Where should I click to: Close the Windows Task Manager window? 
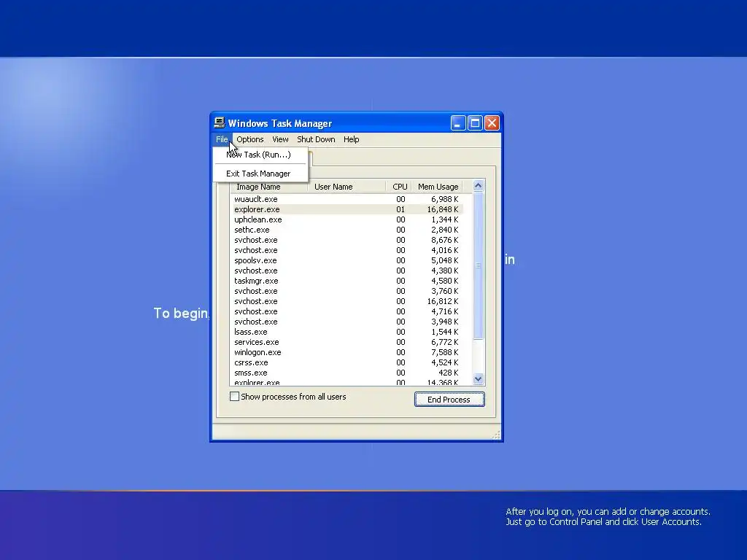492,123
